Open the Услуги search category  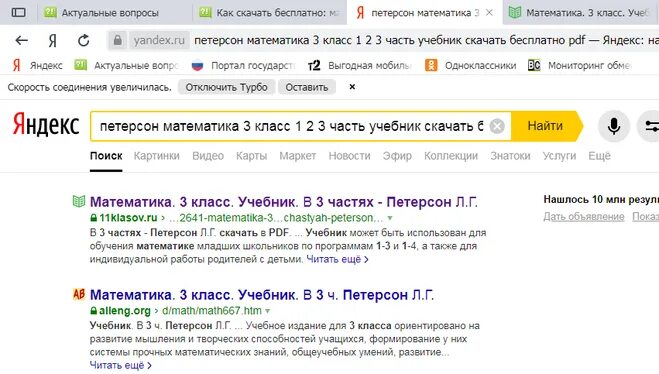click(x=559, y=156)
